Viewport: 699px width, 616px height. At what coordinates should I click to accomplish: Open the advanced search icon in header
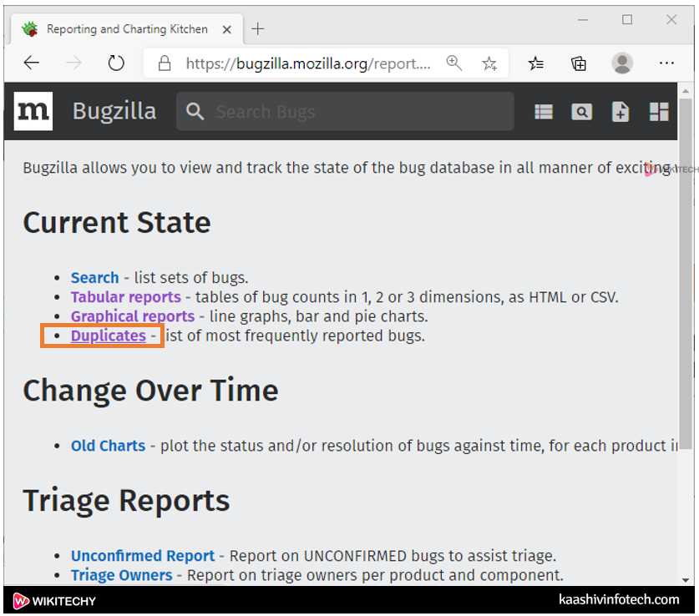pyautogui.click(x=581, y=112)
